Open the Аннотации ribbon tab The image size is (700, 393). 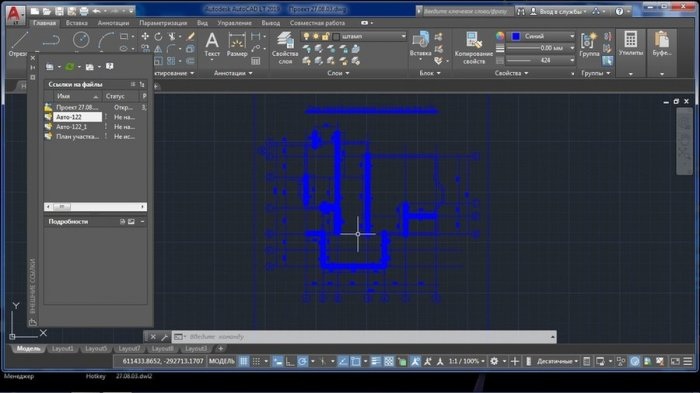coord(113,23)
